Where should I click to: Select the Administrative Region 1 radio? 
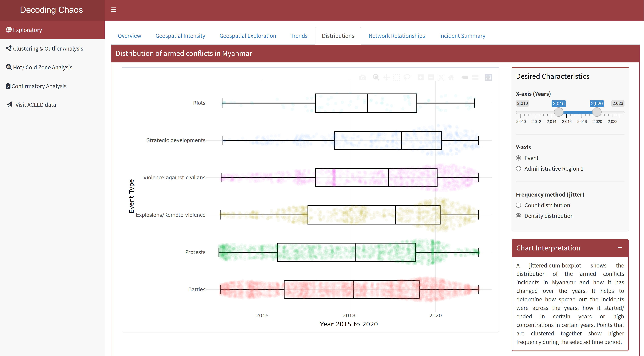click(519, 169)
